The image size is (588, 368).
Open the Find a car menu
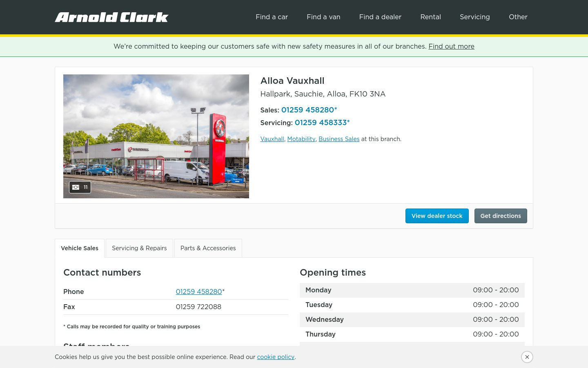pyautogui.click(x=272, y=17)
